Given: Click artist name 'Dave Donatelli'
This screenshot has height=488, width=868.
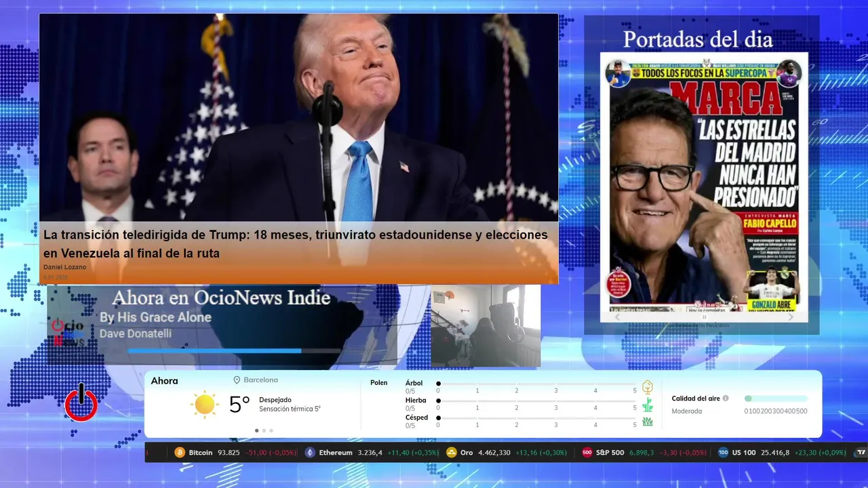Looking at the screenshot, I should (136, 333).
